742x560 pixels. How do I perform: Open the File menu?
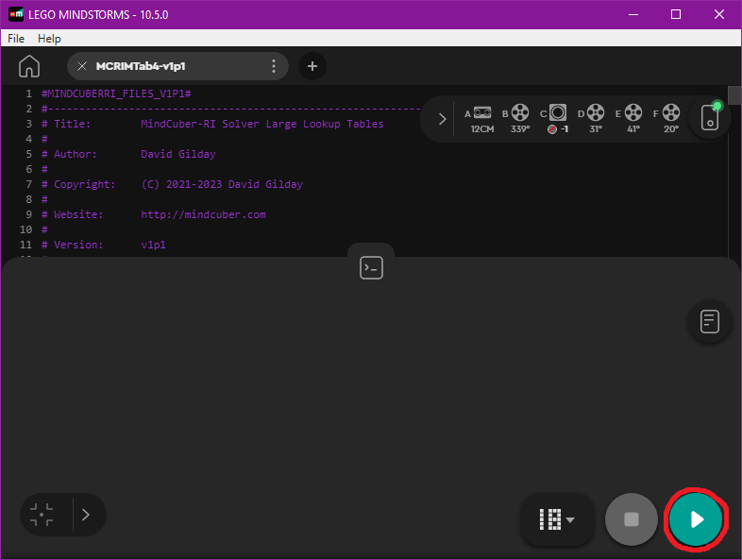(16, 39)
